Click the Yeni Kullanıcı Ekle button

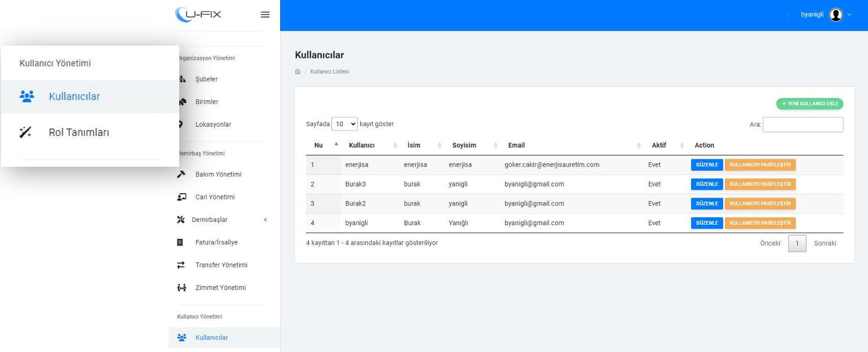pos(809,104)
